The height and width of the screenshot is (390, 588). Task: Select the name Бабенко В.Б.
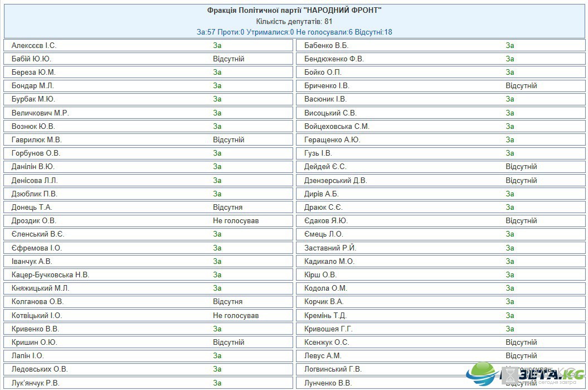[326, 45]
